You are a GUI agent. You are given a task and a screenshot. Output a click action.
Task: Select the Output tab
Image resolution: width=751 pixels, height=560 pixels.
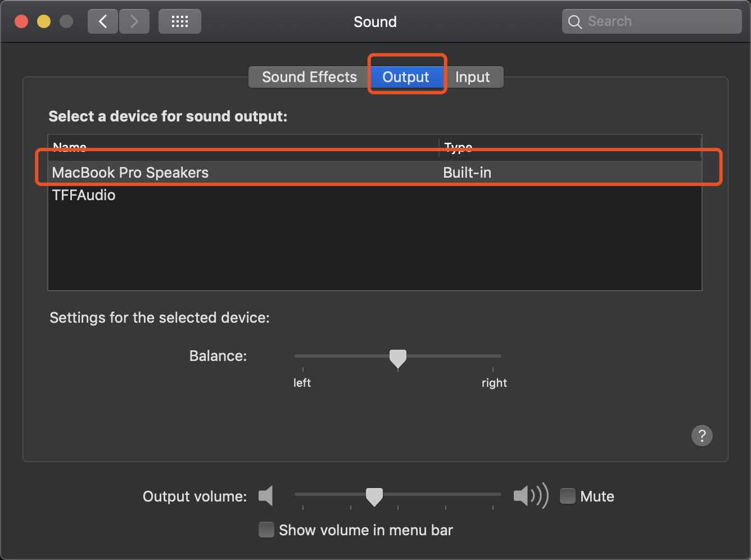coord(406,77)
